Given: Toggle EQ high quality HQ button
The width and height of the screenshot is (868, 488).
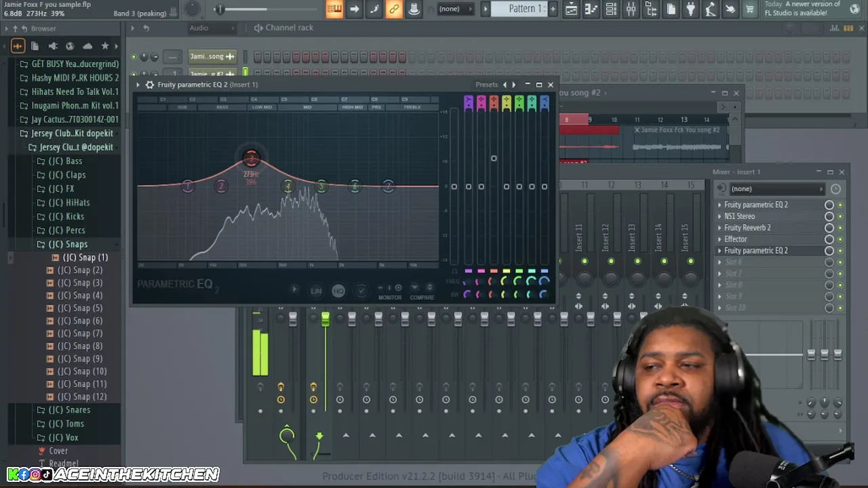Looking at the screenshot, I should coord(338,291).
